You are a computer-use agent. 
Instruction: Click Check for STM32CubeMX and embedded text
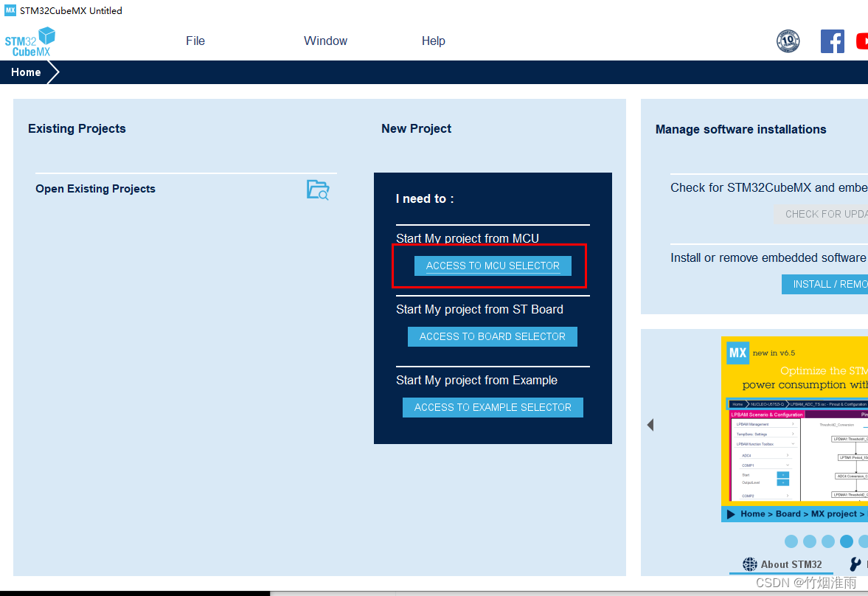(769, 188)
